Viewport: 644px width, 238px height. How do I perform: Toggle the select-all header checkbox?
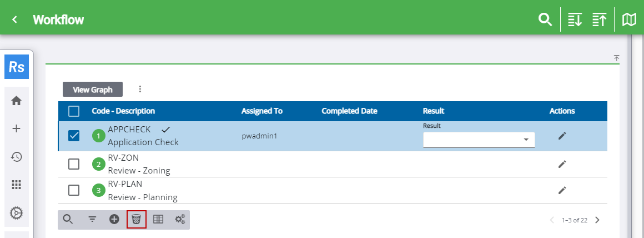pyautogui.click(x=74, y=111)
